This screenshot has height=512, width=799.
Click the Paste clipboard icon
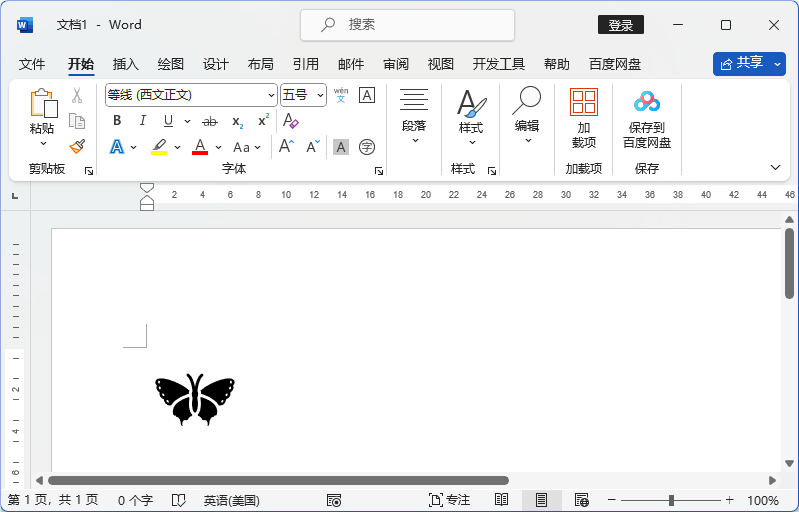[x=43, y=103]
